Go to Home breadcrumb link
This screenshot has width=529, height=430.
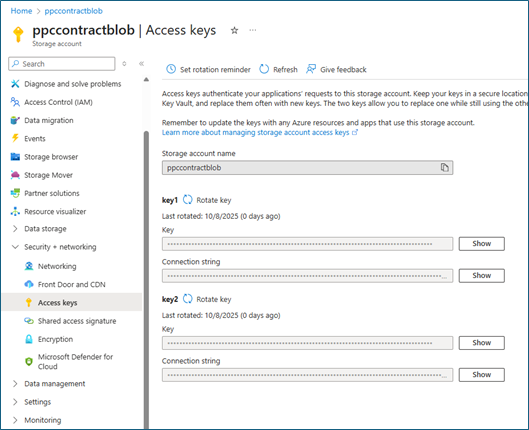(x=21, y=11)
